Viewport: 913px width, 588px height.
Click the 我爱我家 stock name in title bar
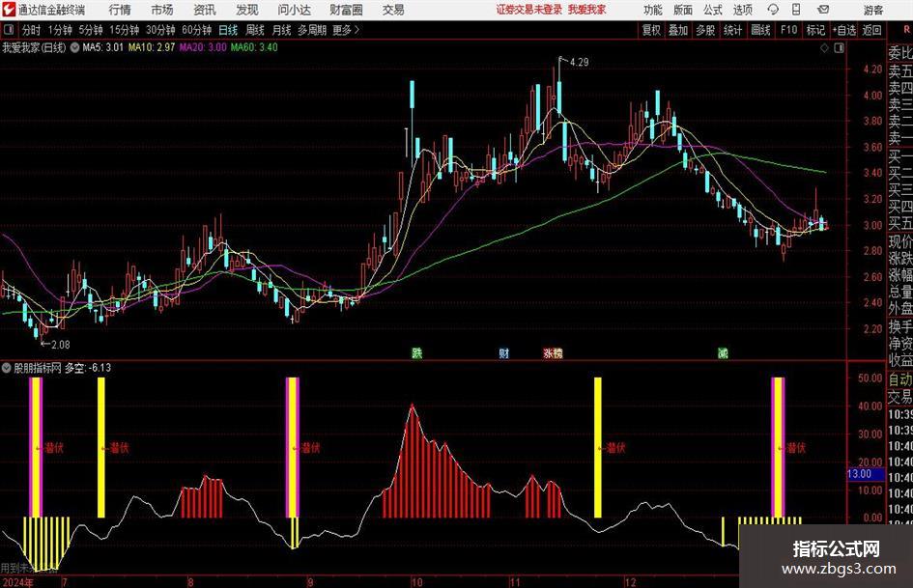(587, 10)
